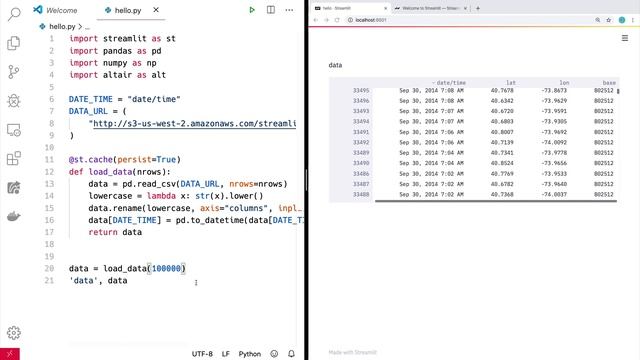Click hello.py in the breadcrumb
Screen dimensions: 640x360
(x=62, y=26)
